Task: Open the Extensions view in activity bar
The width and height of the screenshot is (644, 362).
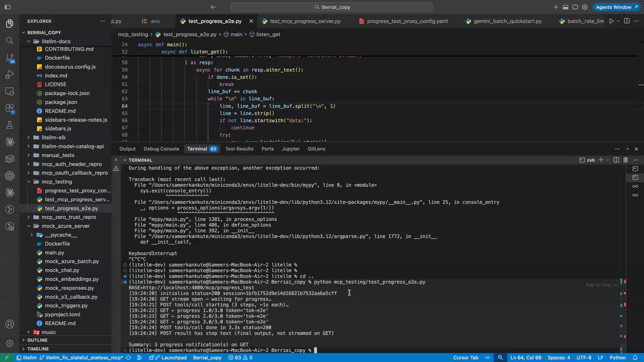Action: pos(10,109)
